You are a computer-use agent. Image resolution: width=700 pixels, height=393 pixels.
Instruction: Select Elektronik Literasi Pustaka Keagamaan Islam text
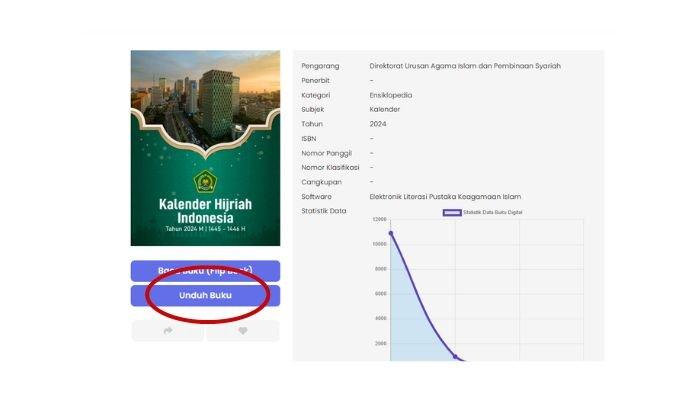(x=445, y=196)
